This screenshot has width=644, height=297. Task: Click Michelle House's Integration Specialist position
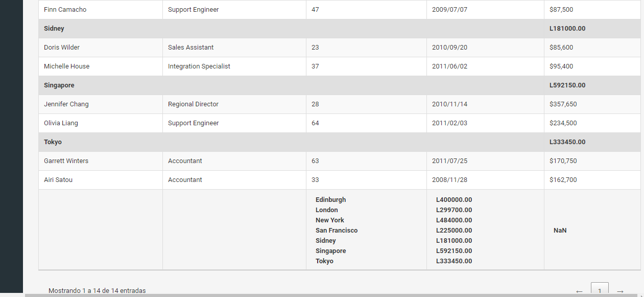tap(199, 66)
